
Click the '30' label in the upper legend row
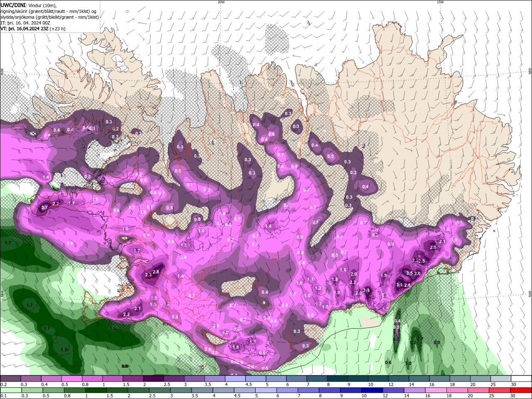click(513, 384)
